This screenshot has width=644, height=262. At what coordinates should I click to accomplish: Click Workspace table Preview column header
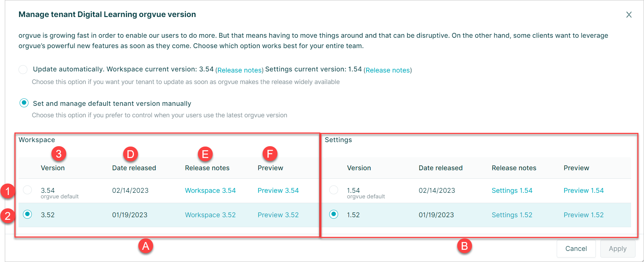[x=270, y=168]
